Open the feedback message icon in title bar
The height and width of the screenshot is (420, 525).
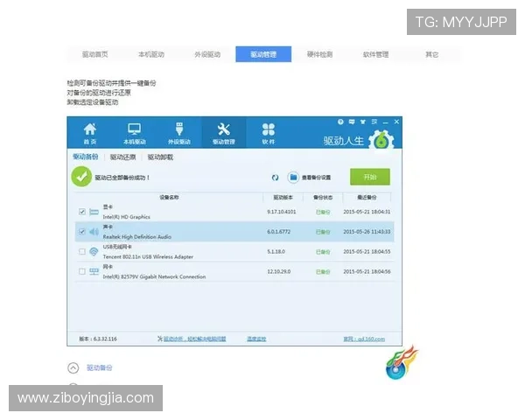coord(352,122)
